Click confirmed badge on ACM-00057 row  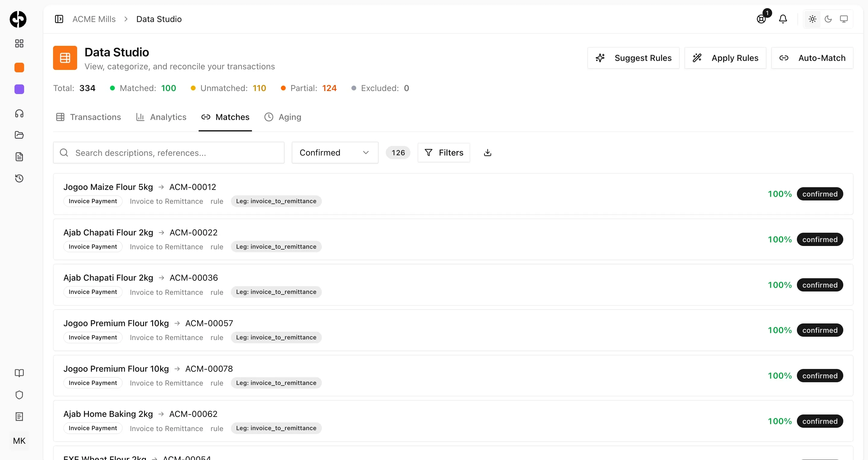coord(820,330)
